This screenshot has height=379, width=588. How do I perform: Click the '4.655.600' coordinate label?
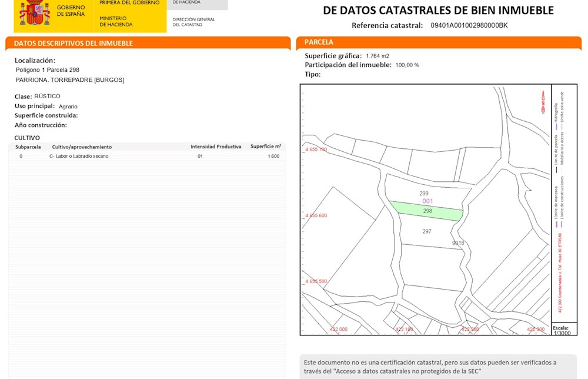click(x=316, y=216)
